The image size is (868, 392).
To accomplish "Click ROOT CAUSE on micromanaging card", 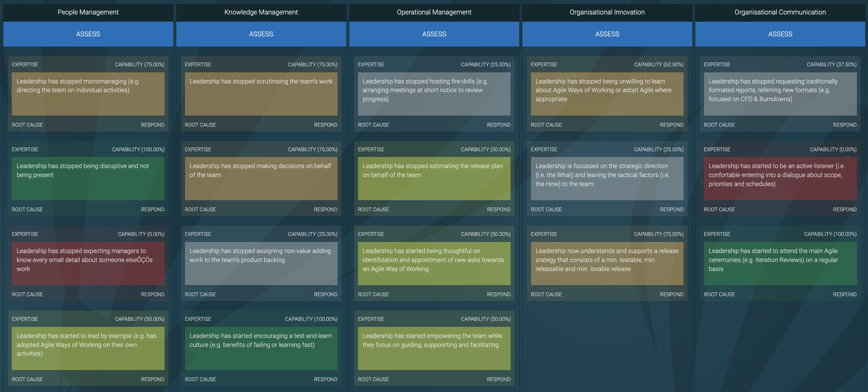I will click(27, 125).
